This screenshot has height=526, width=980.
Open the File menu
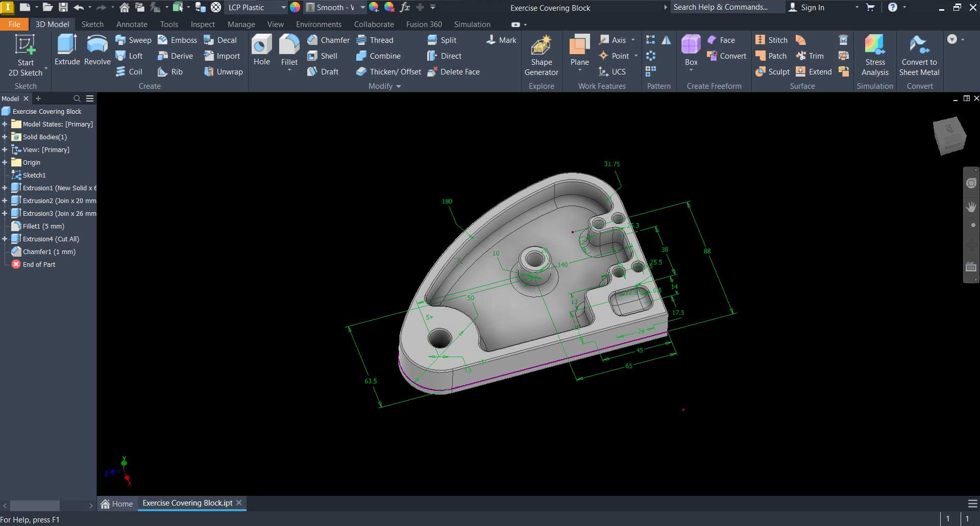(14, 24)
